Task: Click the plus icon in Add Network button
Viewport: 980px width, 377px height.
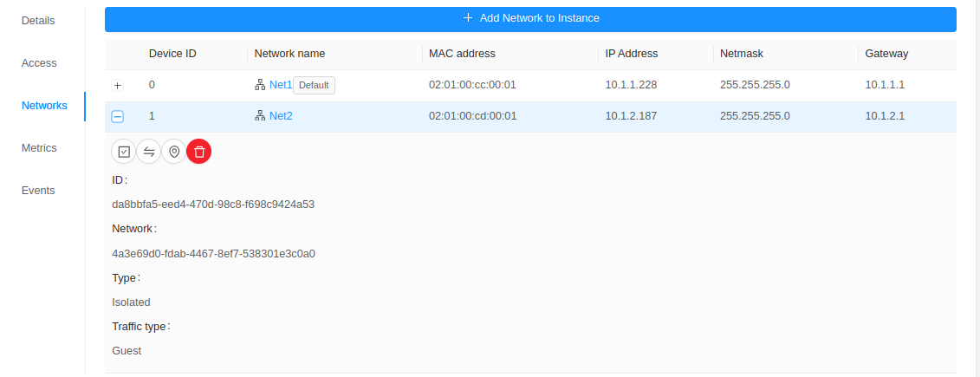Action: point(468,18)
